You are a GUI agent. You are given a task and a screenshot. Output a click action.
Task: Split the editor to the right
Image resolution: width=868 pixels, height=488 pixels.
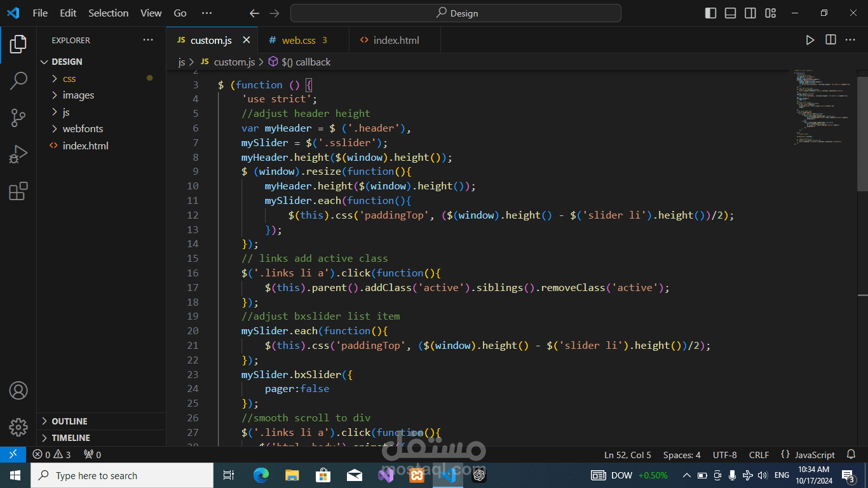point(831,40)
